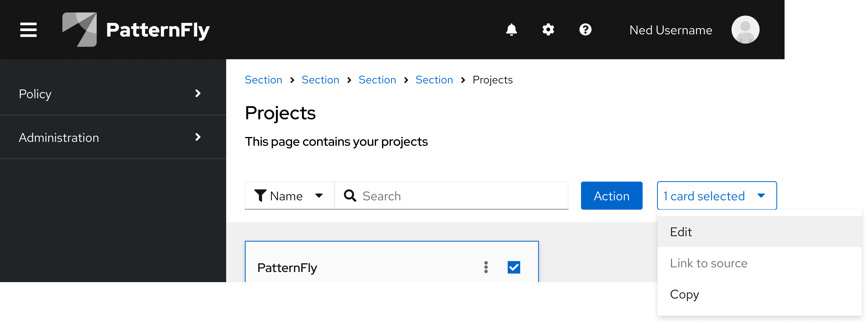Open the settings gear
This screenshot has height=325, width=868.
pos(548,30)
